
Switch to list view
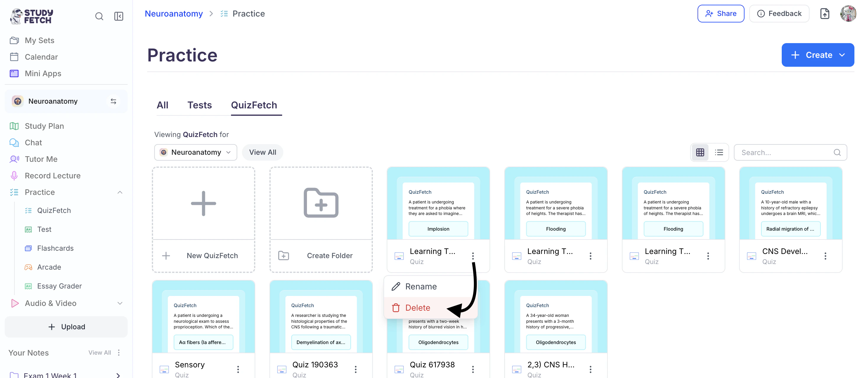point(719,153)
